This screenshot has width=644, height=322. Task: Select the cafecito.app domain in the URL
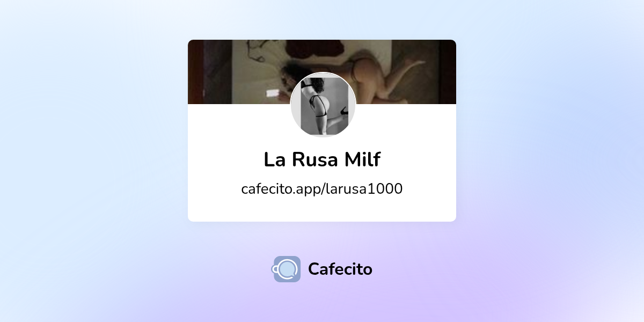point(281,189)
